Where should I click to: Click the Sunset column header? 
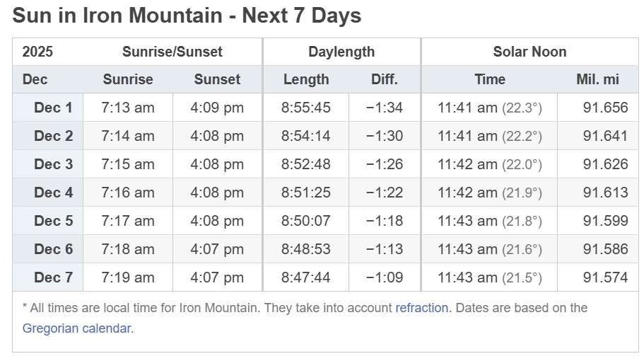(217, 79)
